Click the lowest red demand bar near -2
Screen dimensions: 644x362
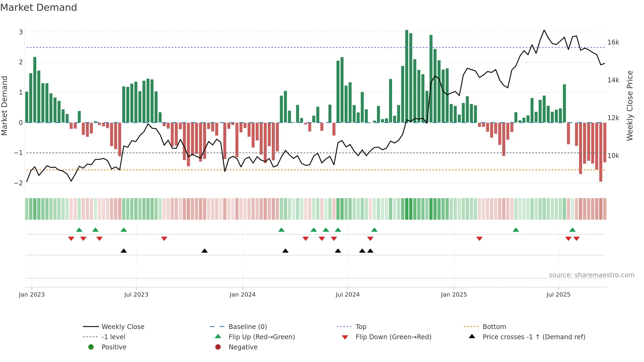[x=601, y=152]
